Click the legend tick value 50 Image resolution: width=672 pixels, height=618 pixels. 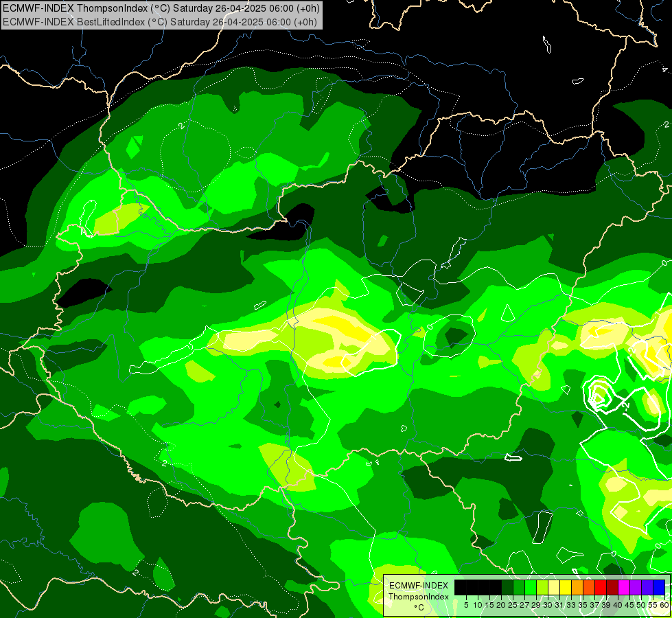[642, 605]
